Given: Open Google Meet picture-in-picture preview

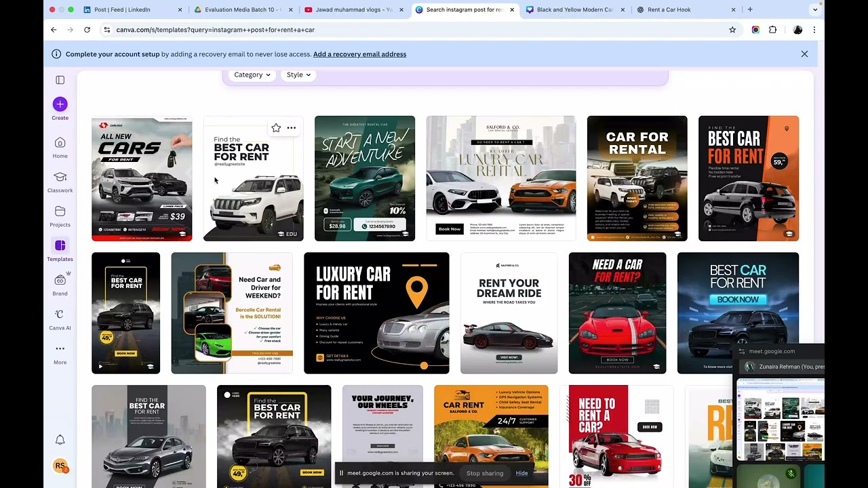Looking at the screenshot, I should coord(780,420).
